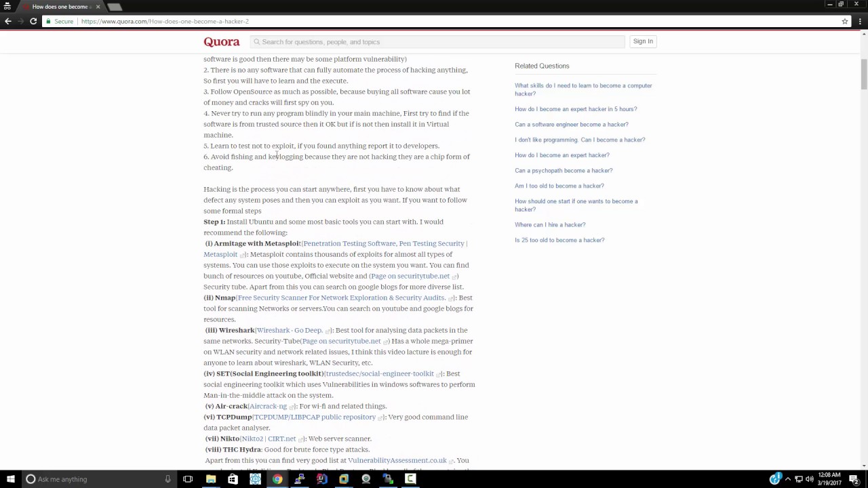Close the 'How does one become' tab
This screenshot has width=868, height=488.
(x=98, y=7)
